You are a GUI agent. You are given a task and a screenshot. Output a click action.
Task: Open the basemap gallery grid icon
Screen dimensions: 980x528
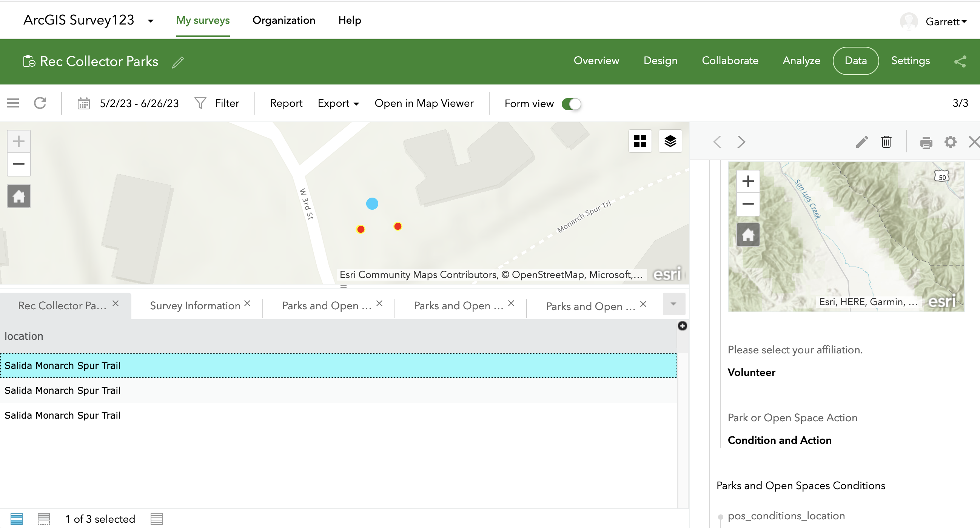click(640, 141)
